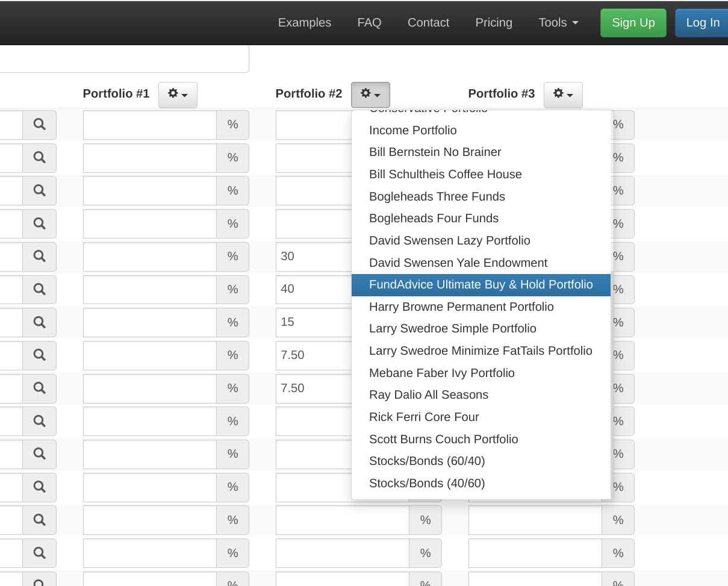Select Larry Swedroe Simple Portfolio
Image resolution: width=728 pixels, height=586 pixels.
click(x=481, y=329)
